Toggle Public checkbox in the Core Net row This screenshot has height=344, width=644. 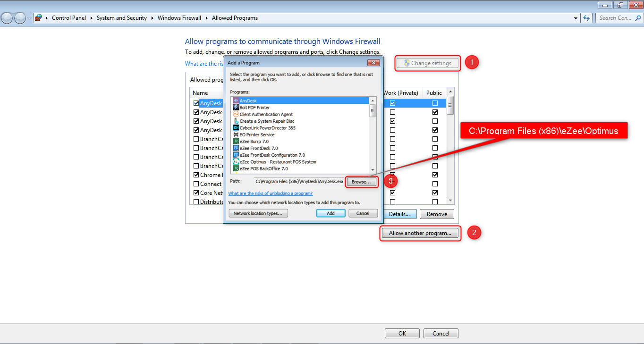435,193
